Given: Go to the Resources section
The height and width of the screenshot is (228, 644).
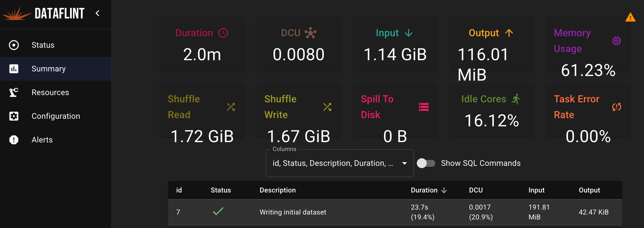Looking at the screenshot, I should [x=50, y=92].
